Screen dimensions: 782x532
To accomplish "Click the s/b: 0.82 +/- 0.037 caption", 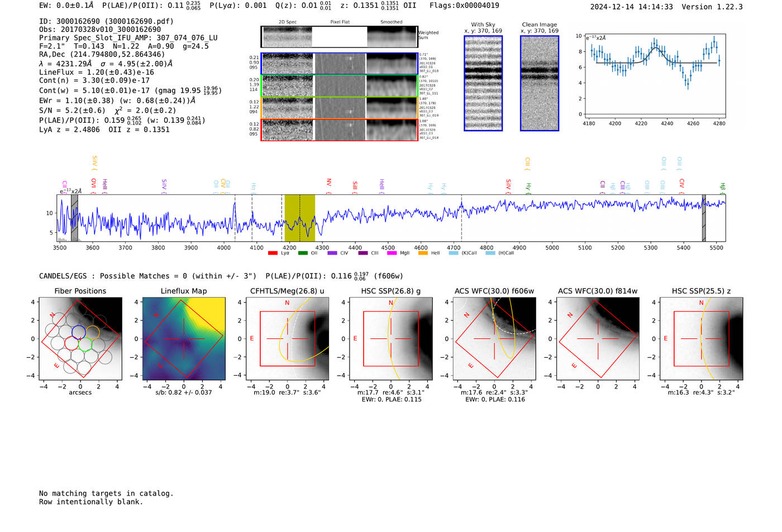I will pos(184,392).
